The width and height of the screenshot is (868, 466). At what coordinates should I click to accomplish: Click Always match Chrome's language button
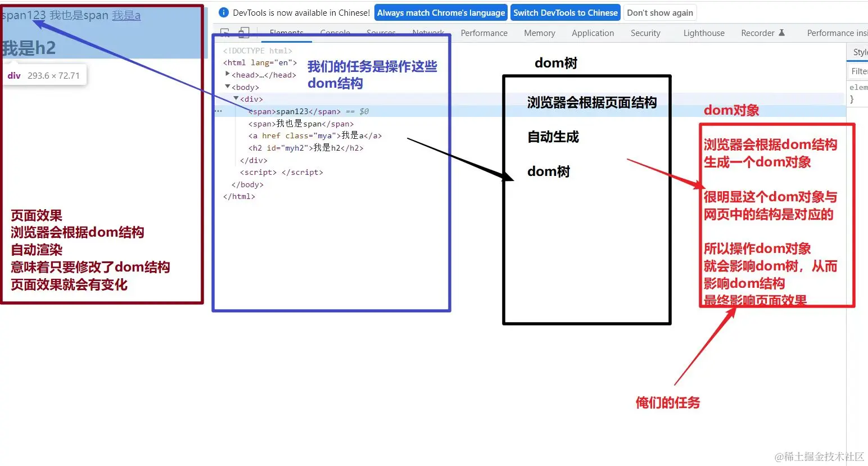[x=441, y=12]
